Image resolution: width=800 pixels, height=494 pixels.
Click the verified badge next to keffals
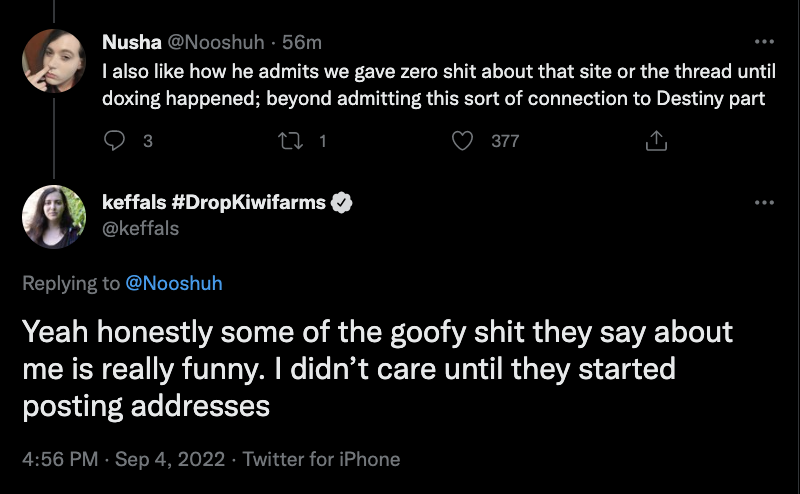341,203
